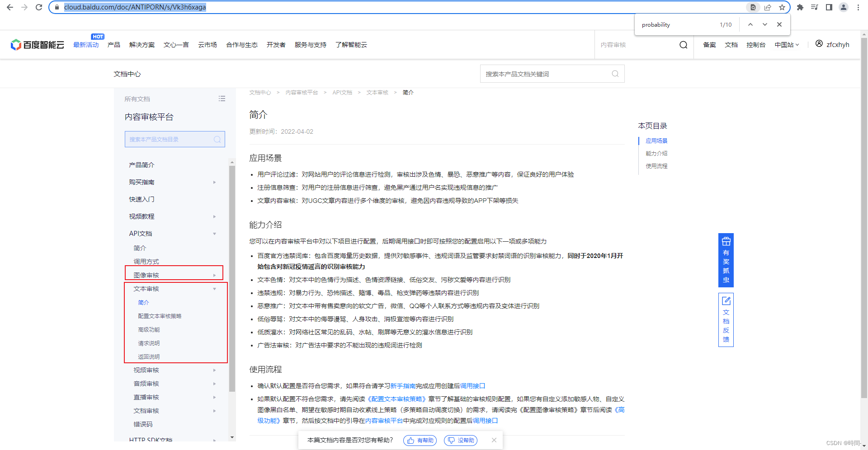
Task: Expand 音频审核 submenu
Action: [x=214, y=384]
